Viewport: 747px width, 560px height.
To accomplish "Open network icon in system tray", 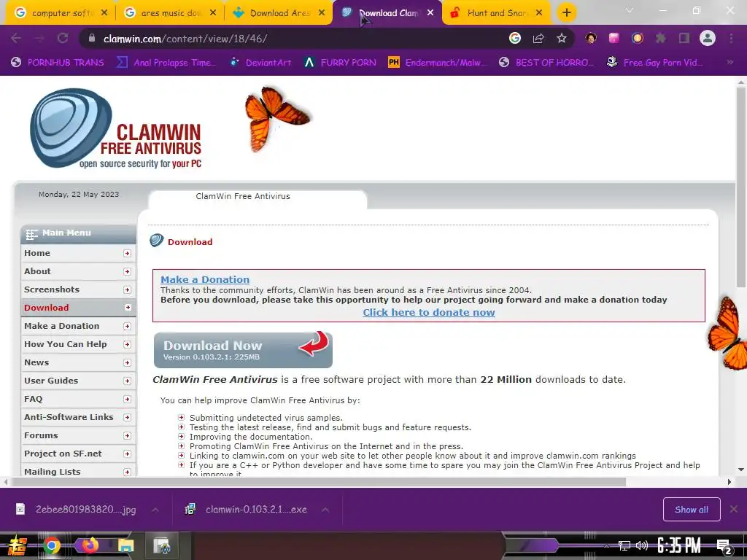I will click(624, 545).
